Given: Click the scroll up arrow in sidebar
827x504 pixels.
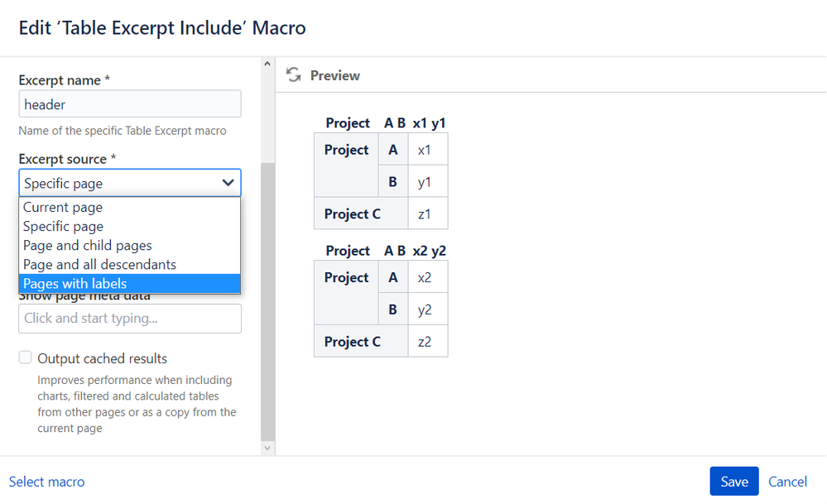Looking at the screenshot, I should tap(267, 64).
